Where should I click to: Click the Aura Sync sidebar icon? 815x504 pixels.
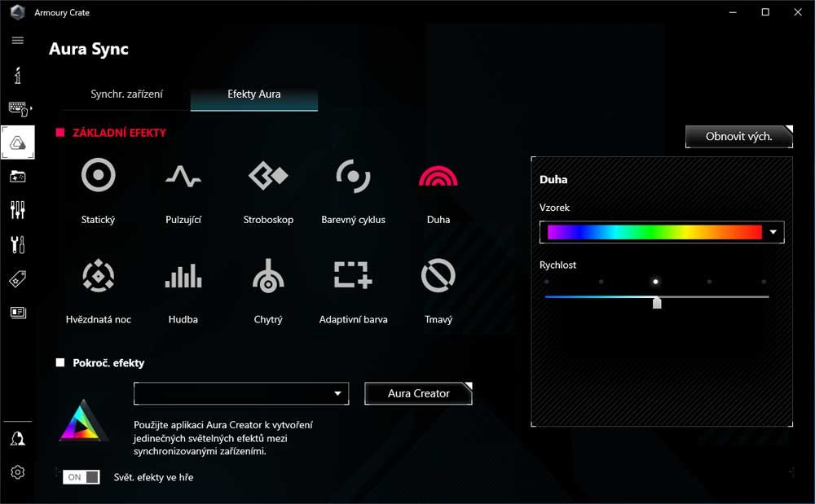pyautogui.click(x=18, y=142)
